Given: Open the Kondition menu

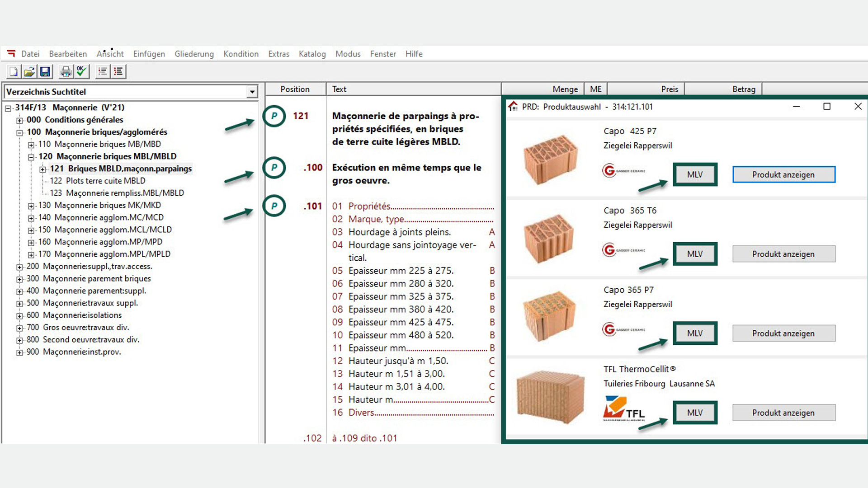Looking at the screenshot, I should click(x=241, y=54).
